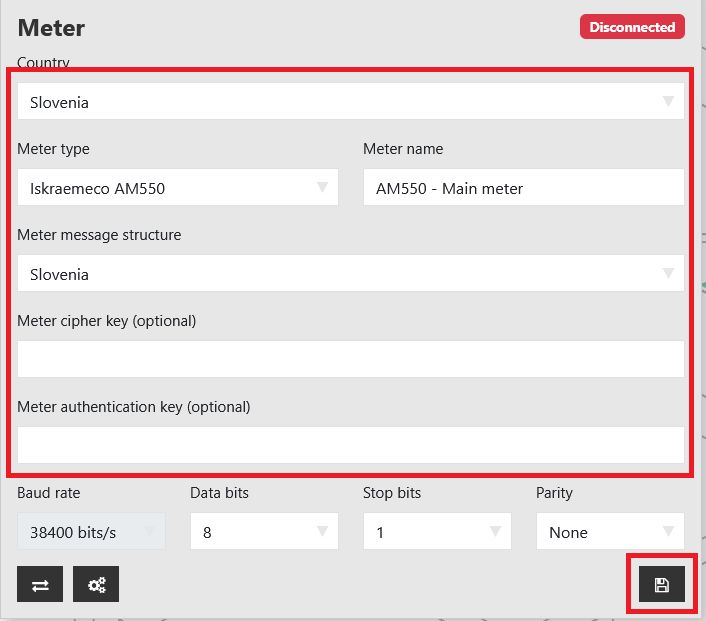Screen dimensions: 706x621
Task: Click the Meter heading text
Action: 51,28
